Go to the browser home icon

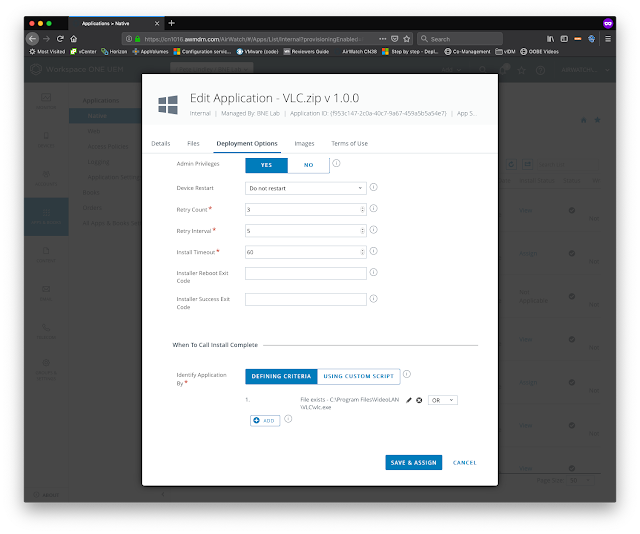[x=73, y=39]
